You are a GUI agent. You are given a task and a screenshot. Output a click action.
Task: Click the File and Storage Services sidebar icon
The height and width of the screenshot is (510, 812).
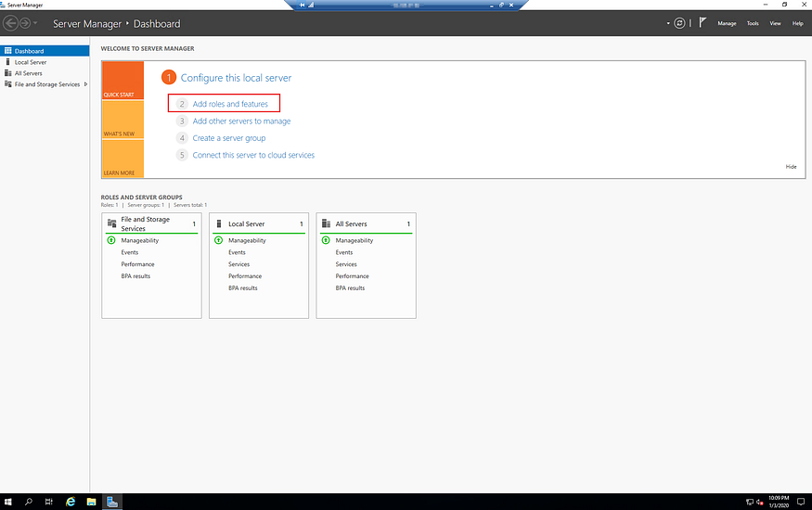7,84
